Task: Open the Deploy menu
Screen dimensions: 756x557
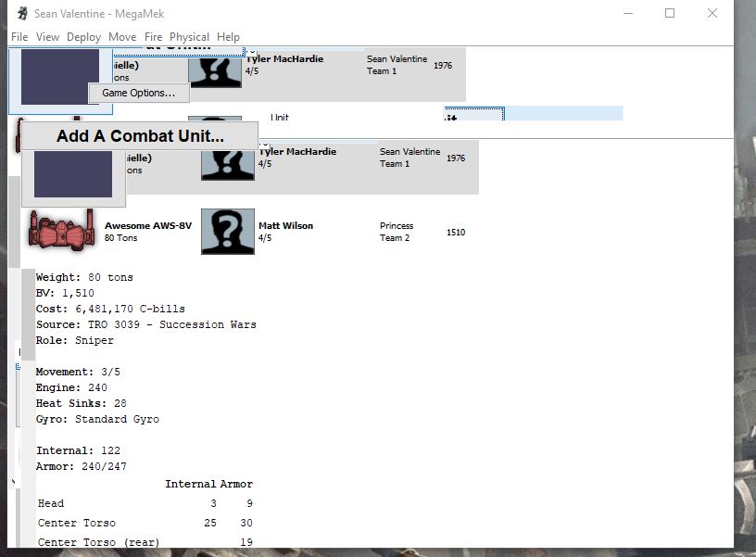Action: tap(83, 37)
